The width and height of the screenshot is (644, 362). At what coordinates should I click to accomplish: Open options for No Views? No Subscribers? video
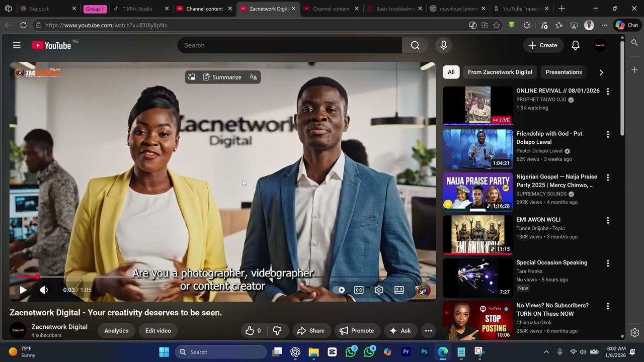click(x=608, y=306)
